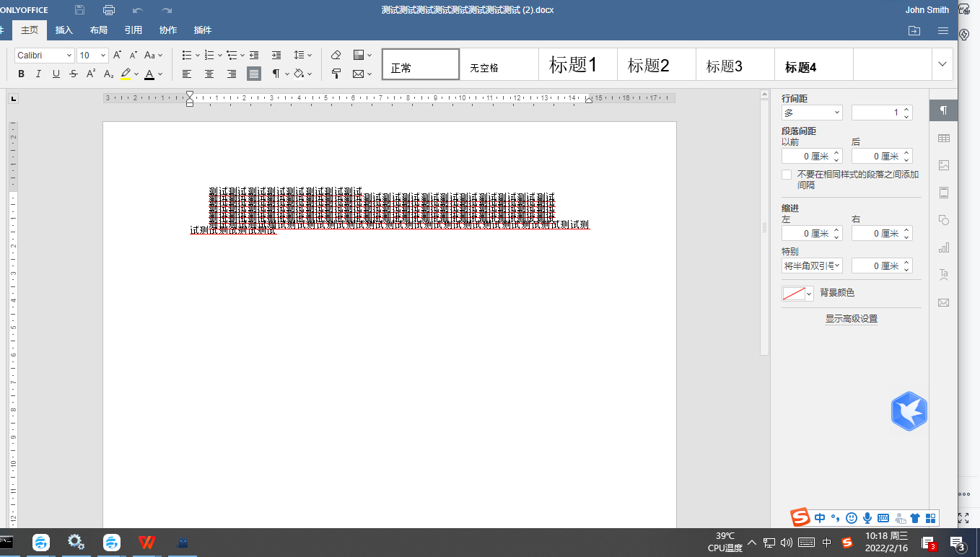
Task: Open paragraph settings in the right sidebar
Action: point(943,110)
